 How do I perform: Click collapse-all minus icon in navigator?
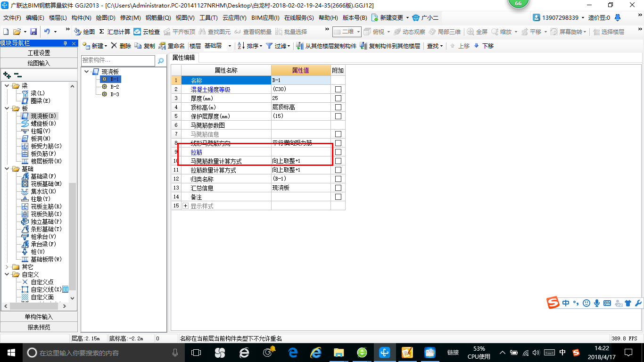click(x=17, y=75)
